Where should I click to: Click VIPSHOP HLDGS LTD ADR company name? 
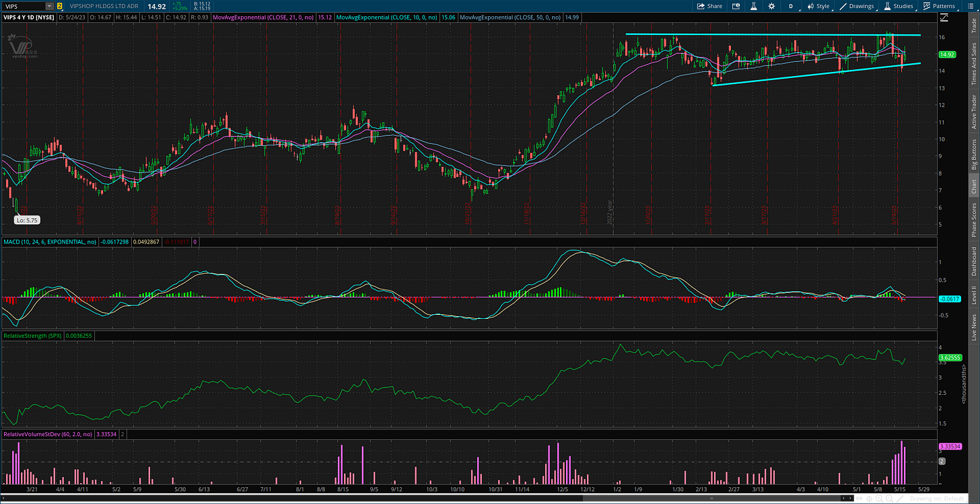pyautogui.click(x=104, y=6)
